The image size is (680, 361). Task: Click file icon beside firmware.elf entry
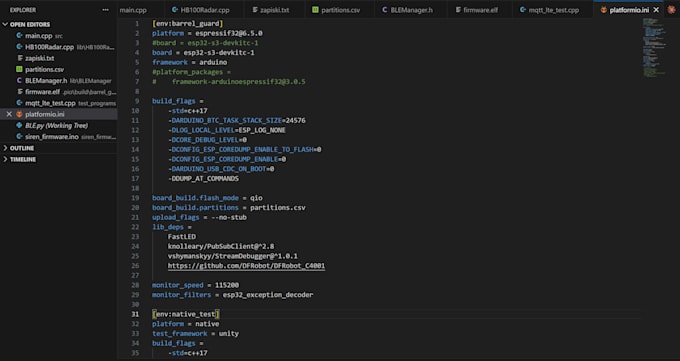tap(20, 92)
